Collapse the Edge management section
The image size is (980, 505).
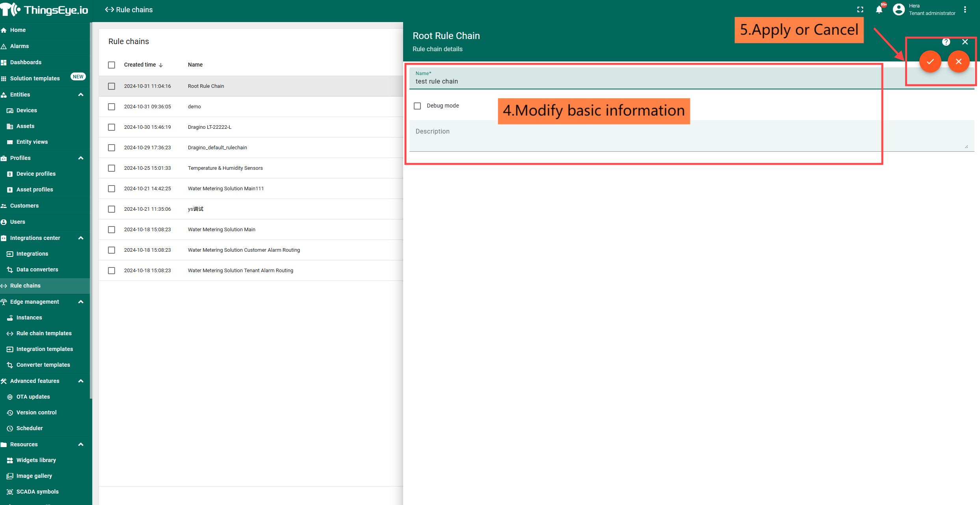pos(81,302)
